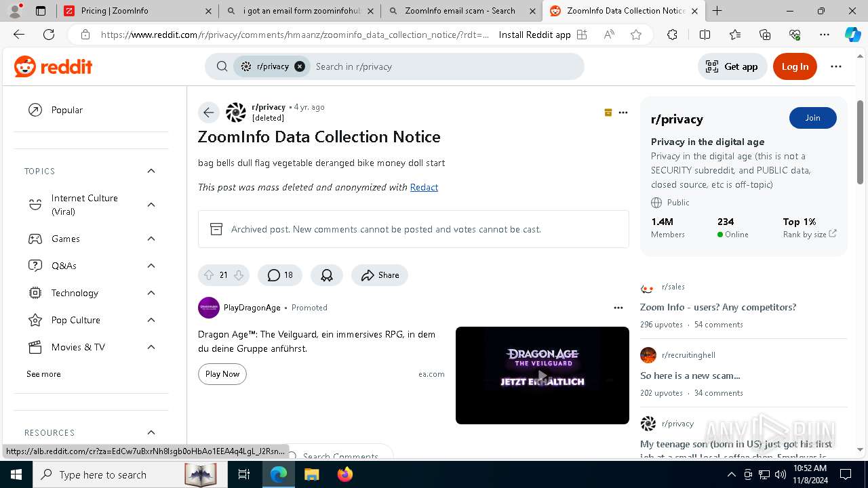Remove the r/privacy search filter

300,66
